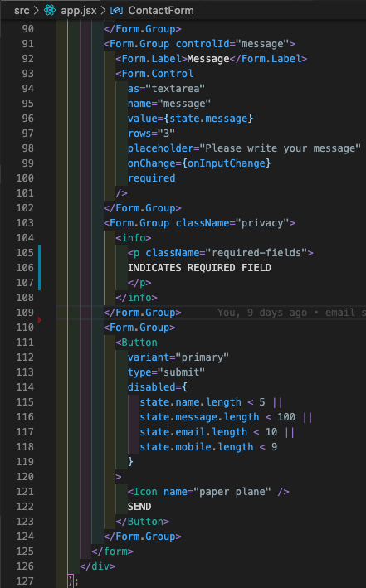
Task: Click the required attribute on line 100
Action: click(x=151, y=178)
